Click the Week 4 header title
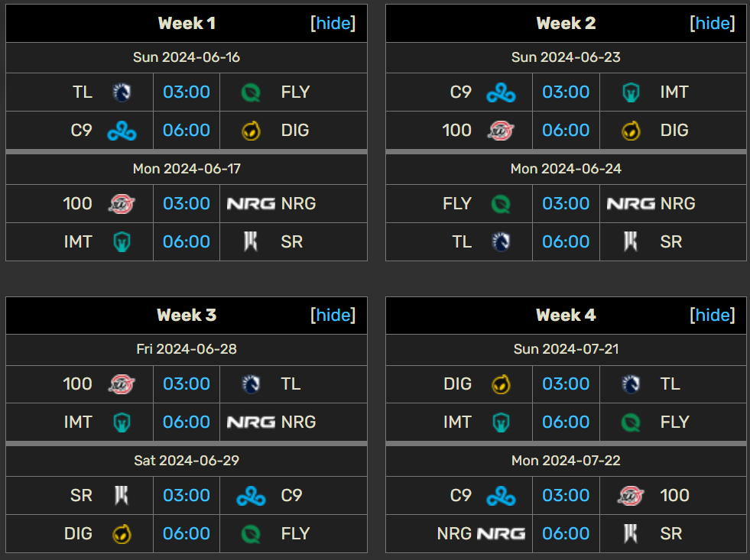The width and height of the screenshot is (750, 560). tap(566, 315)
